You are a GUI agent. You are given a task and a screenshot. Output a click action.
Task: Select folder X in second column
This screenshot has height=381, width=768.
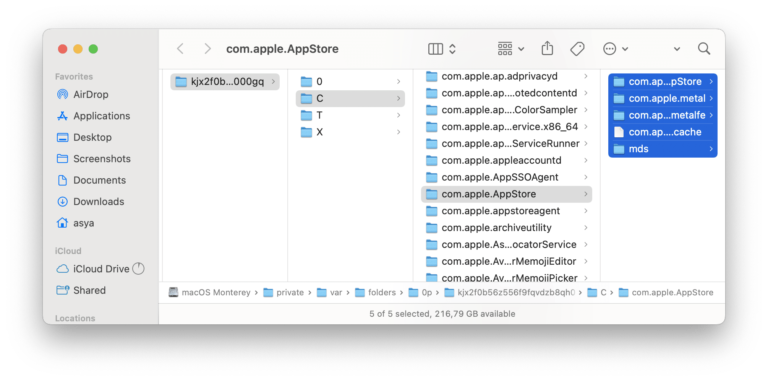(x=350, y=132)
